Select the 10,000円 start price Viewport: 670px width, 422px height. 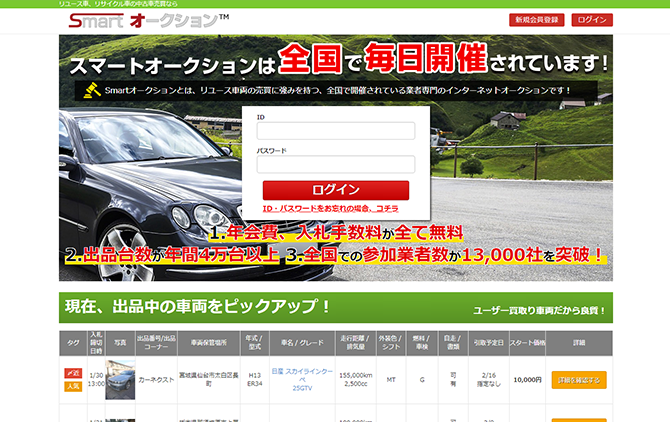527,380
